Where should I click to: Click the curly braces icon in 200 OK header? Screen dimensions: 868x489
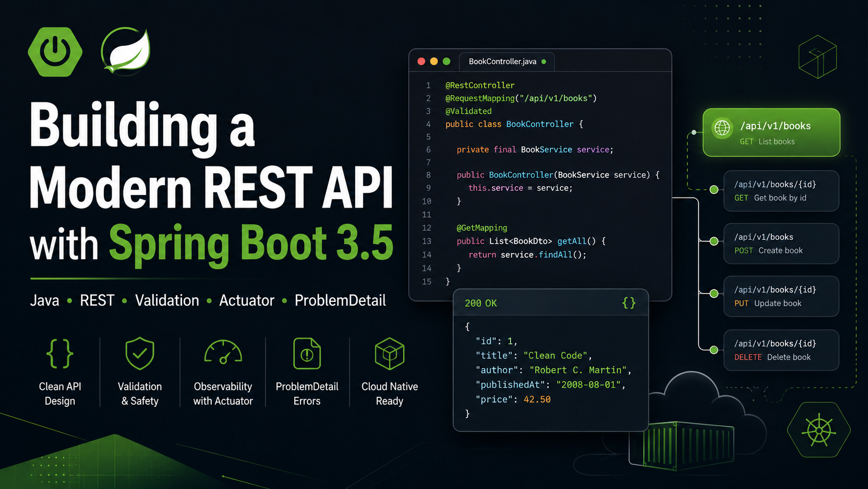pos(629,303)
